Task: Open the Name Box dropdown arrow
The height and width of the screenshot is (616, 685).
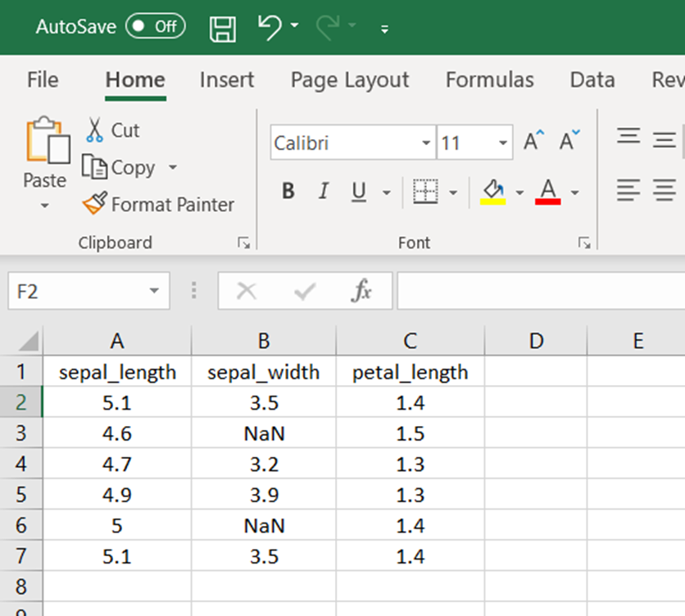Action: coord(154,291)
